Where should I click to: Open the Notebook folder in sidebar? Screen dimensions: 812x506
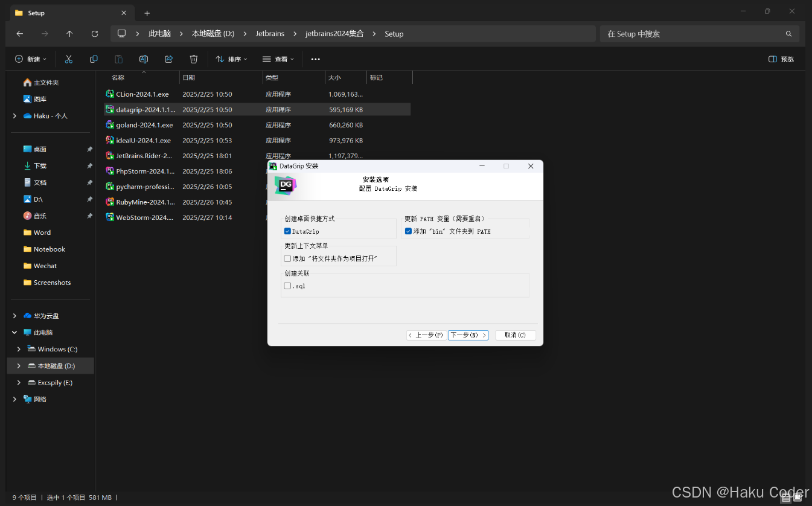44,249
